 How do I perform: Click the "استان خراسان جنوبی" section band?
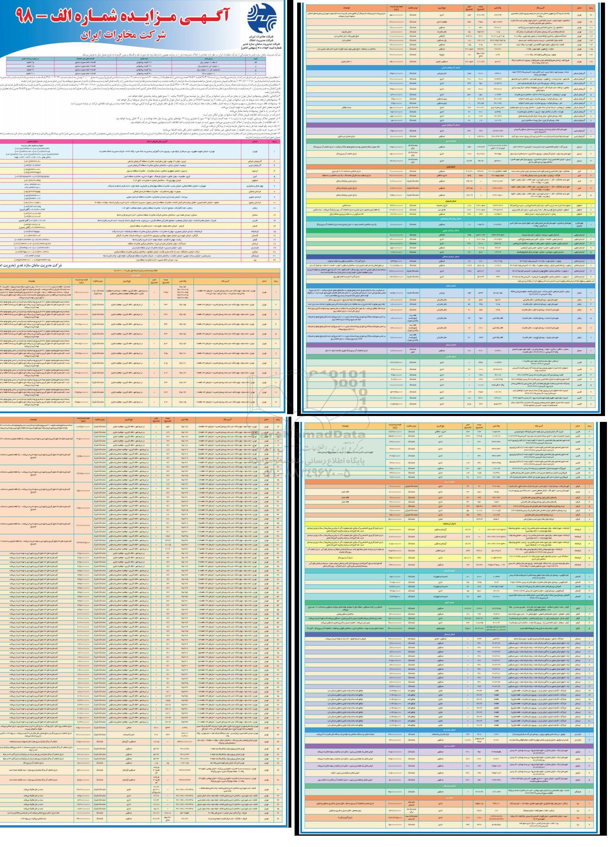451,230
